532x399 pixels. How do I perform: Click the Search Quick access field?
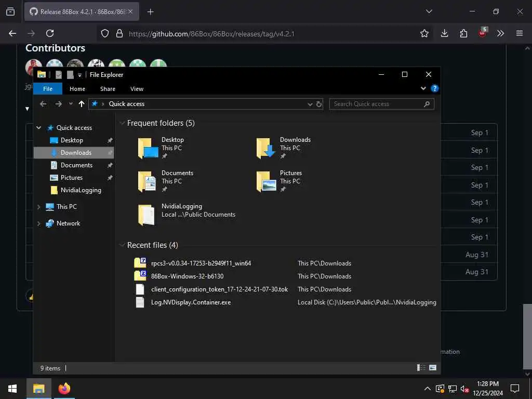tap(382, 104)
